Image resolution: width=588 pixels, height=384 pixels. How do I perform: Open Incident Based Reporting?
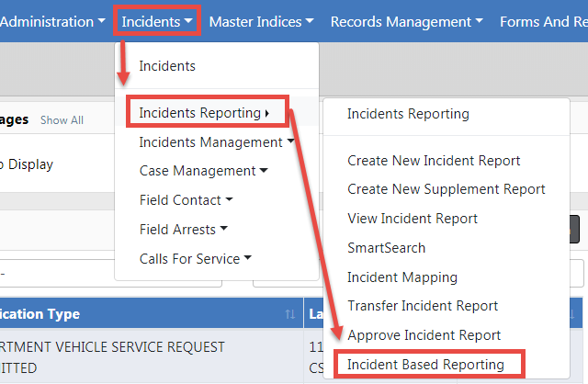pyautogui.click(x=425, y=365)
